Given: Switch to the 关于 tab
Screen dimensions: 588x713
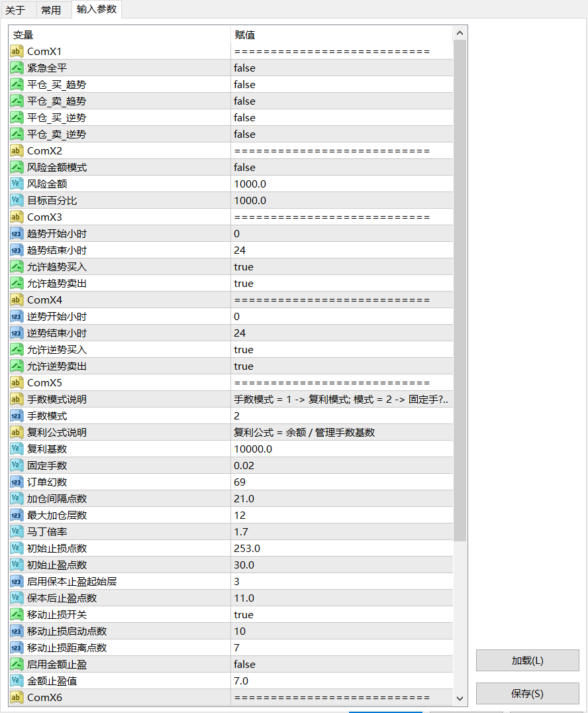Looking at the screenshot, I should pos(15,10).
